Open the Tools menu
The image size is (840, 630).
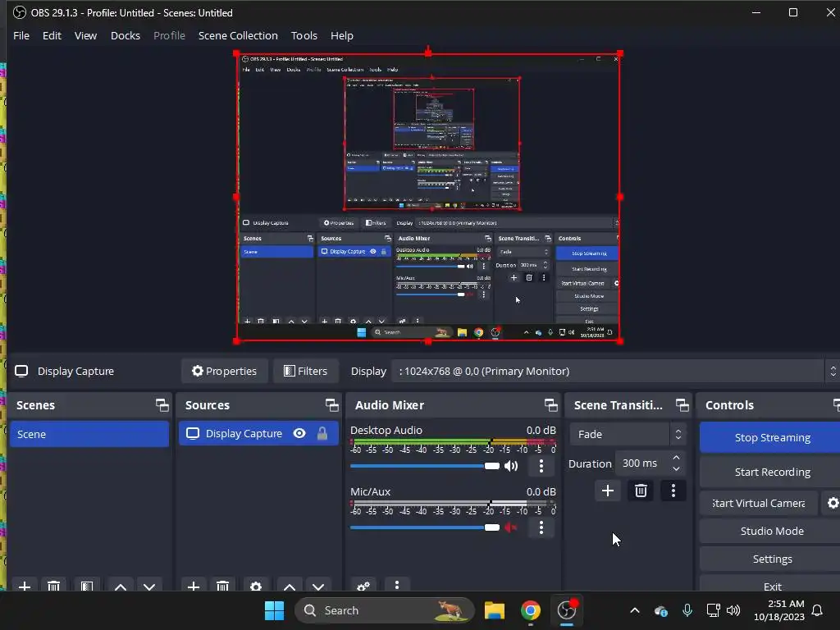click(304, 35)
